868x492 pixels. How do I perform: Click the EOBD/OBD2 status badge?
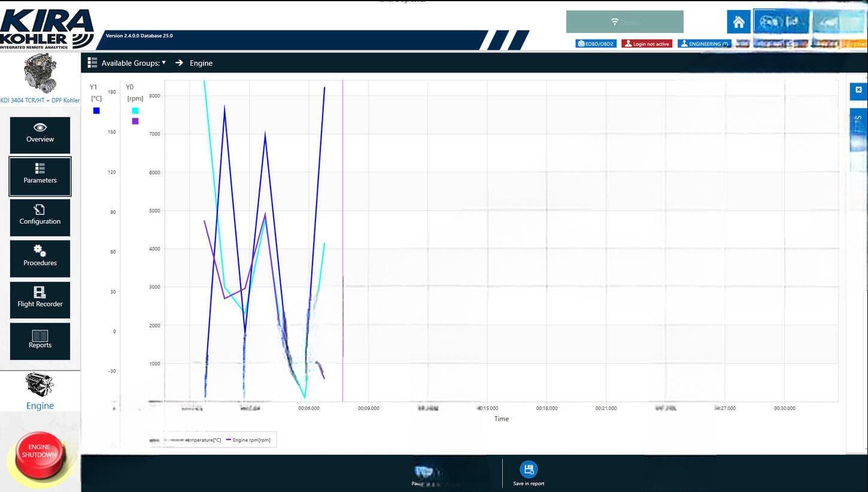596,44
